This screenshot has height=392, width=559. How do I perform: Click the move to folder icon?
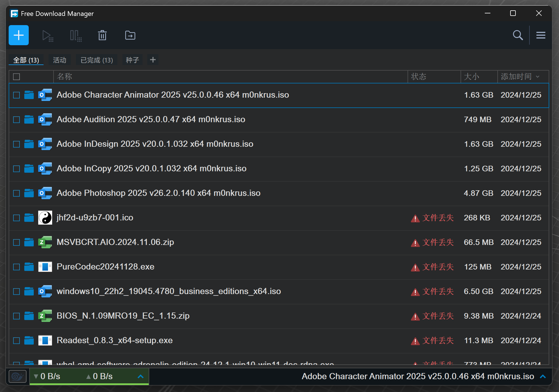click(130, 35)
